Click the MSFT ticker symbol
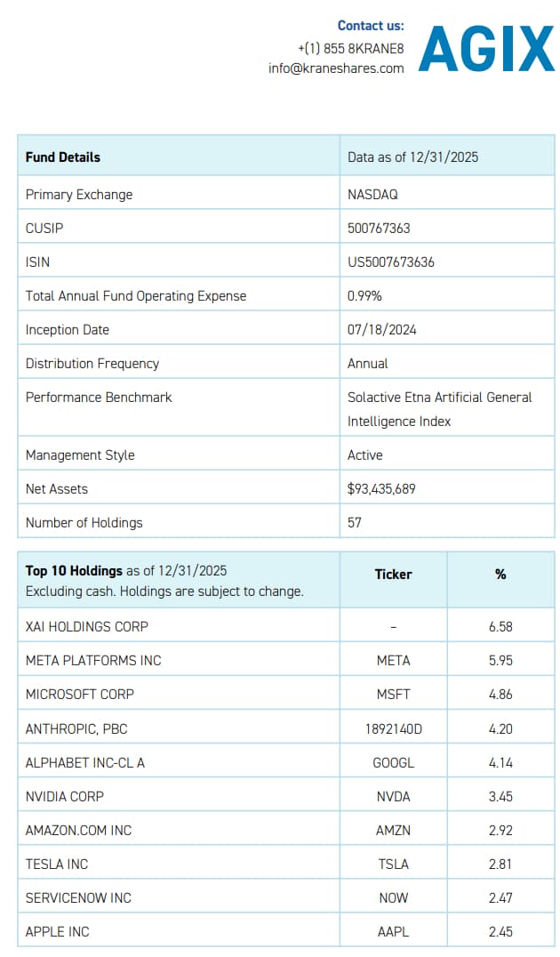 click(393, 694)
